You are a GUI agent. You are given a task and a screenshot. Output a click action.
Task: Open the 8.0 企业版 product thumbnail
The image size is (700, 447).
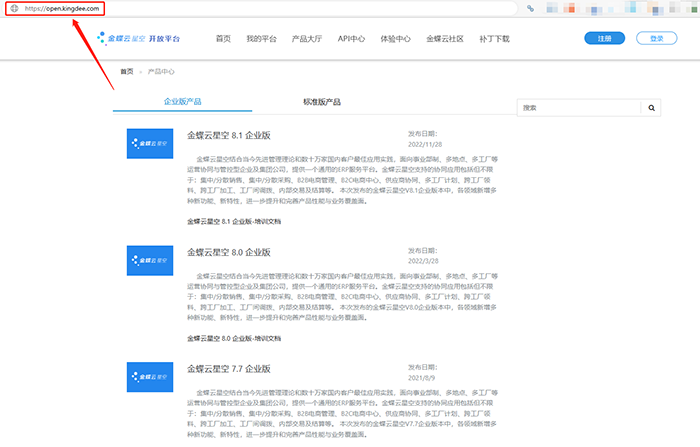150,260
